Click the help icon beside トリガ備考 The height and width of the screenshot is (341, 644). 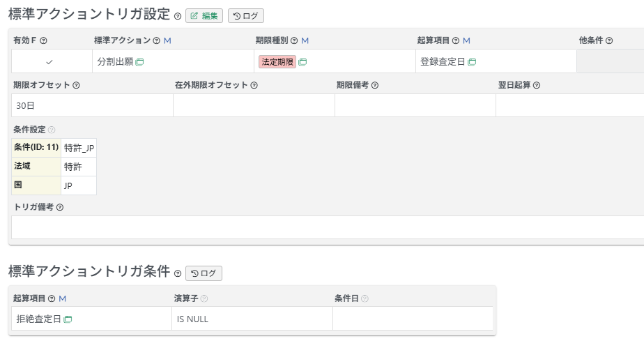coord(60,207)
